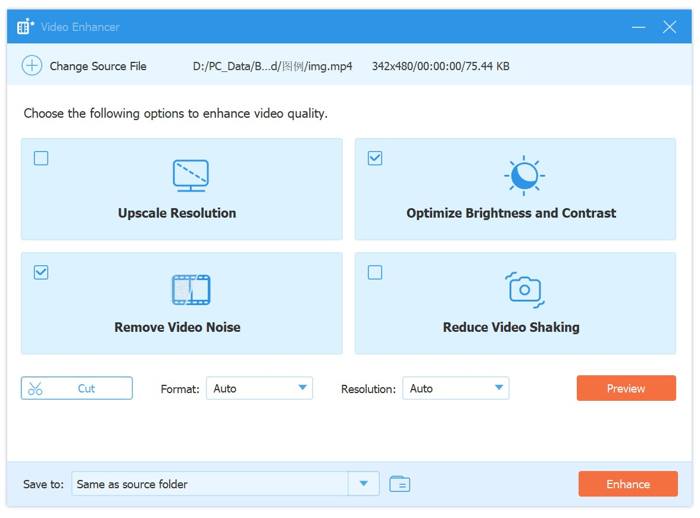
Task: Click the plus icon to change source file
Action: click(x=32, y=66)
